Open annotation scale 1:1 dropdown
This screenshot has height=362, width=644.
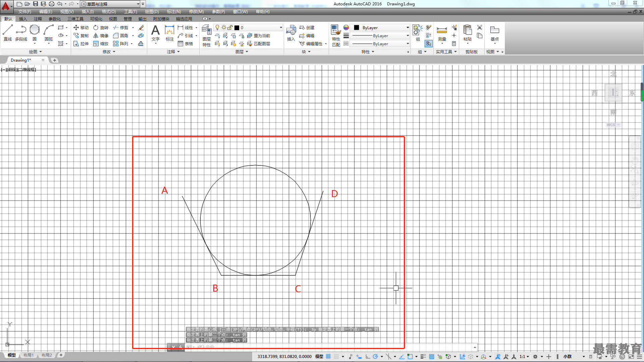524,357
